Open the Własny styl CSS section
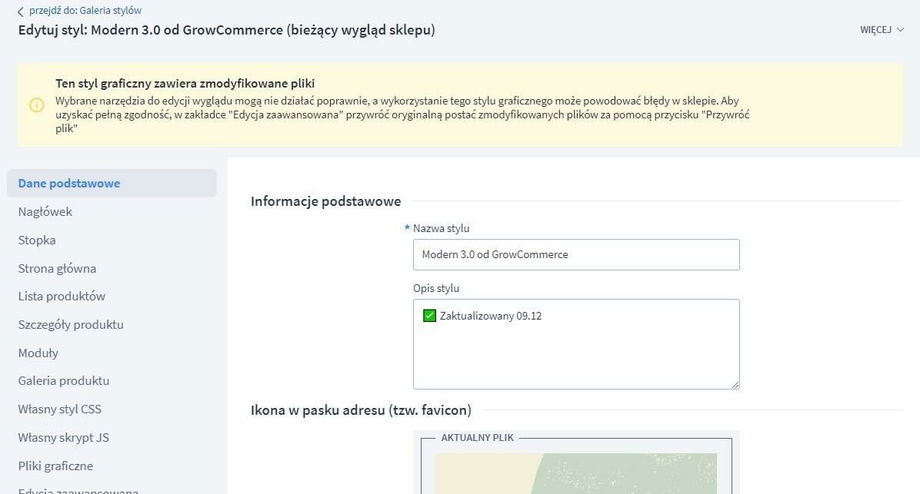 coord(59,409)
